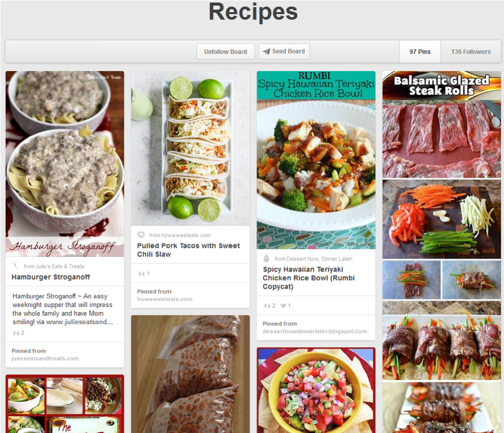This screenshot has height=433, width=504.
Task: Click the howsweeteats.com pinned-from link
Action: pos(164,299)
